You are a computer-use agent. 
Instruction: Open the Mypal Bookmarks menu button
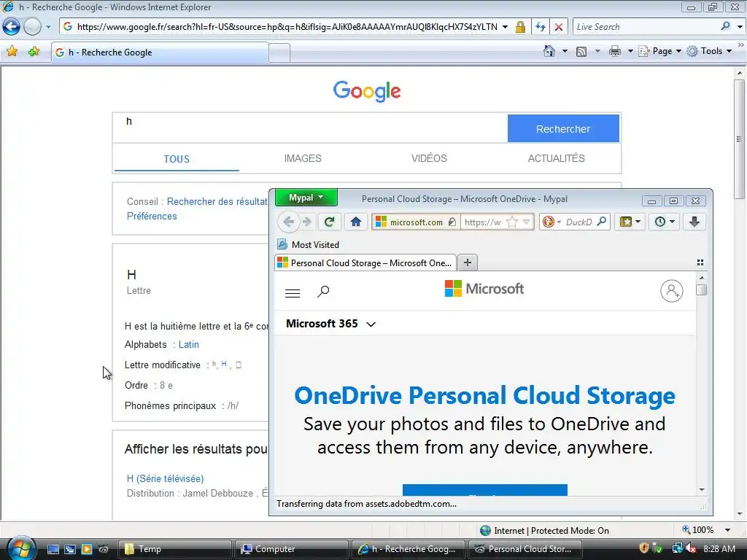[630, 222]
